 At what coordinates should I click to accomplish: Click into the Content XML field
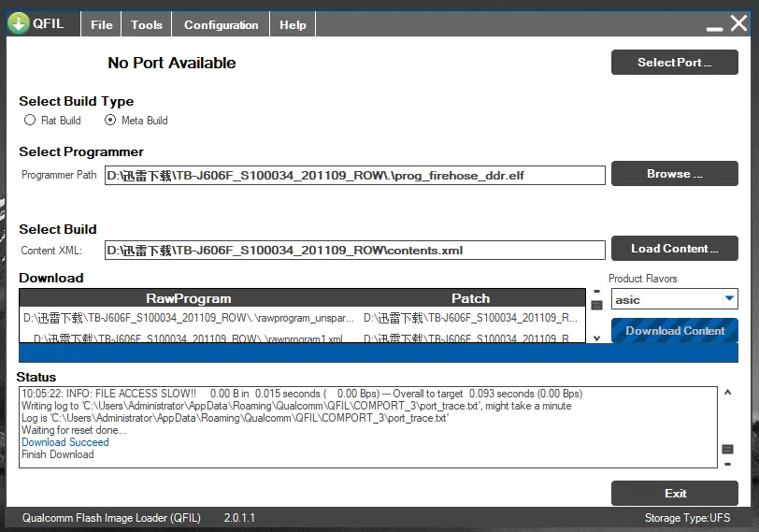coord(355,251)
